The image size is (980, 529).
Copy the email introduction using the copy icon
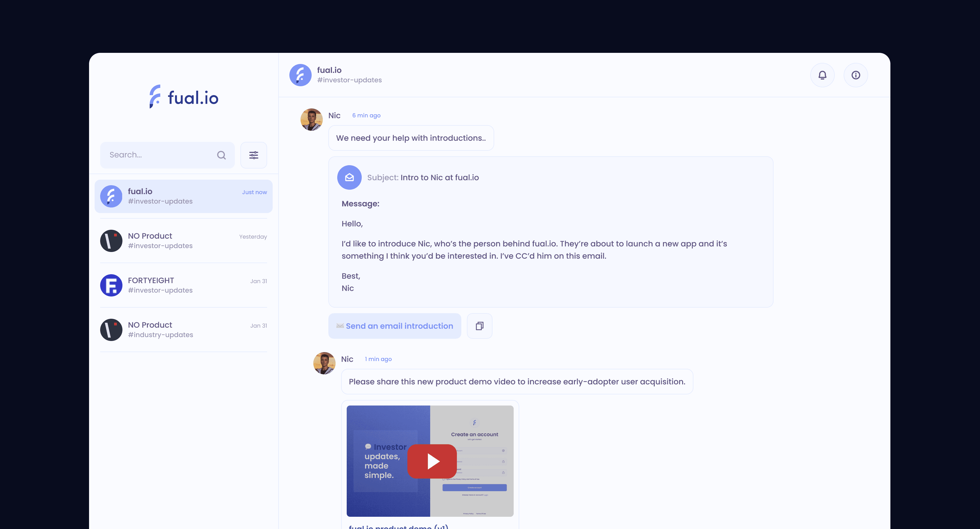tap(479, 326)
